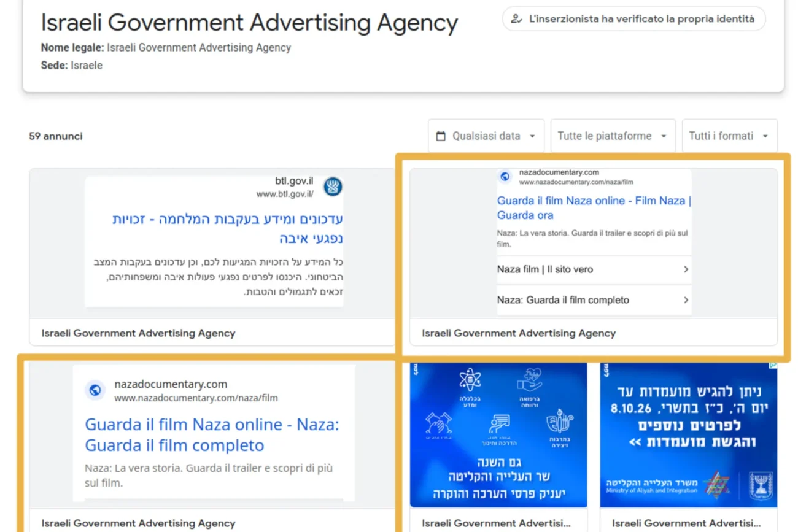Open the 'Tutte le piattaforme' dropdown
798x532 pixels.
click(x=613, y=136)
